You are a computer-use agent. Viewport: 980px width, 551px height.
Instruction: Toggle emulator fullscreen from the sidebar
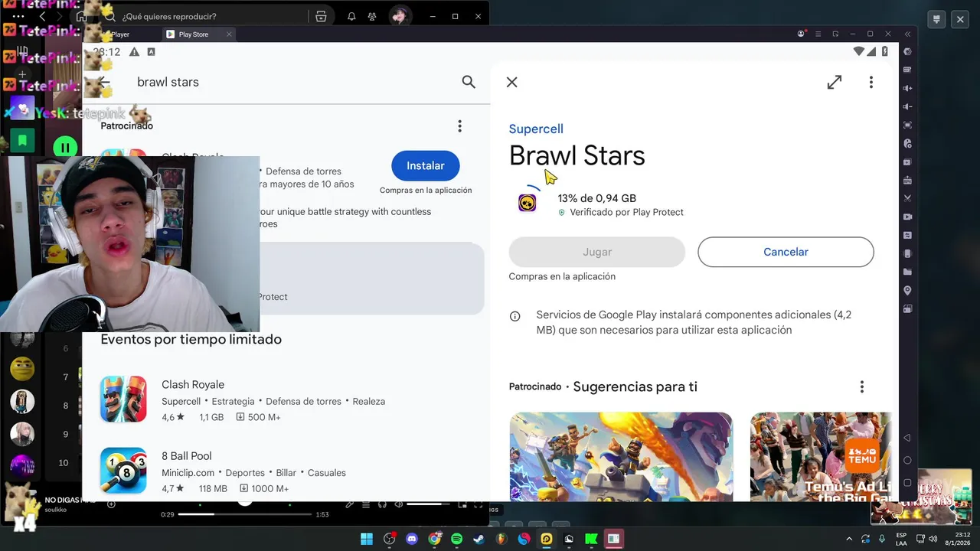point(907,125)
